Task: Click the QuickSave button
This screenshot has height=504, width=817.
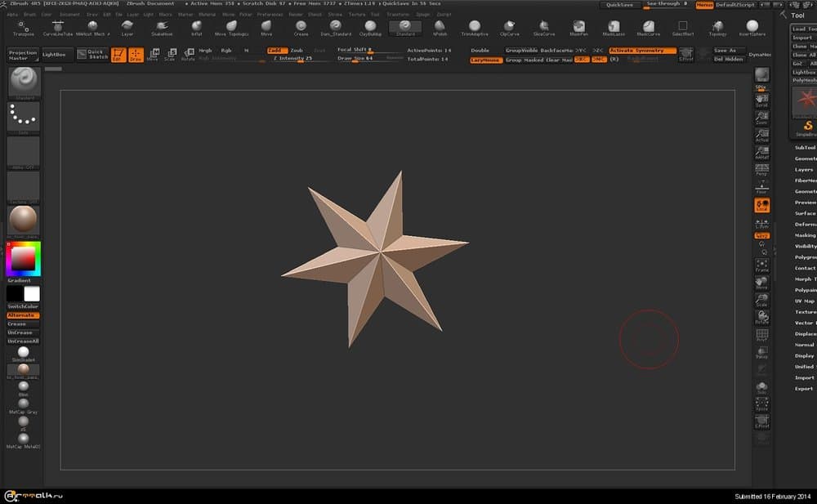Action: (621, 5)
